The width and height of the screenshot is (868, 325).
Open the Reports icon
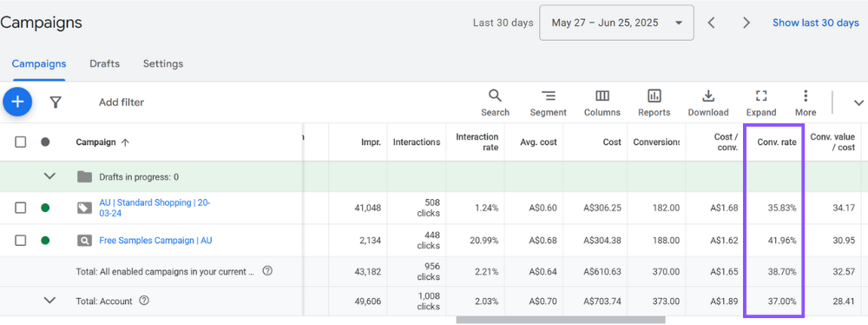[654, 103]
